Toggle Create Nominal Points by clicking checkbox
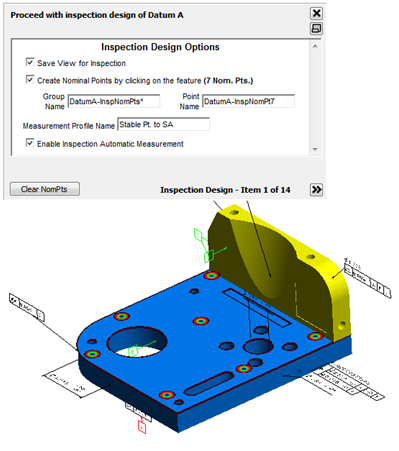The width and height of the screenshot is (399, 451). pyautogui.click(x=30, y=79)
